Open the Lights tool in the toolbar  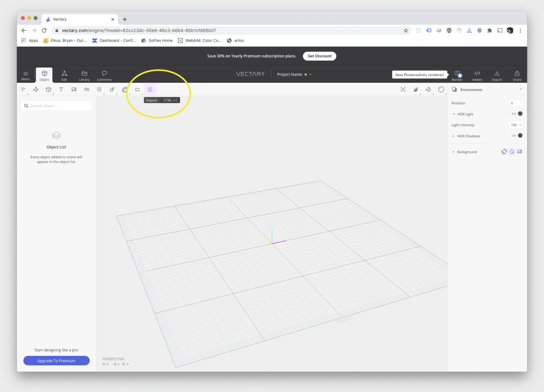99,89
